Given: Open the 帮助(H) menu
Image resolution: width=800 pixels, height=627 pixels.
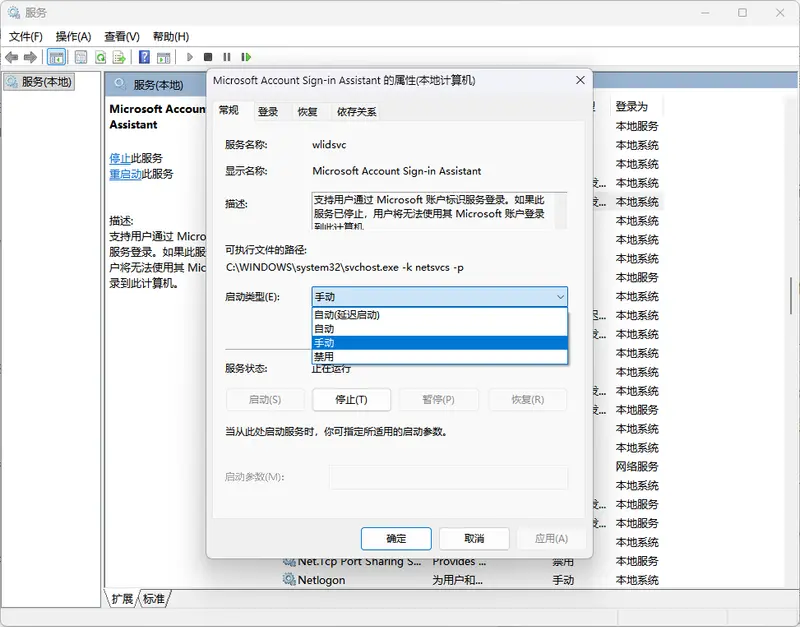Looking at the screenshot, I should 171,37.
